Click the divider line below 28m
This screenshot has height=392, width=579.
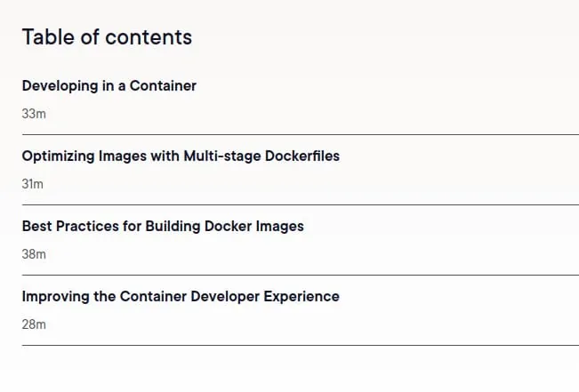click(x=301, y=346)
